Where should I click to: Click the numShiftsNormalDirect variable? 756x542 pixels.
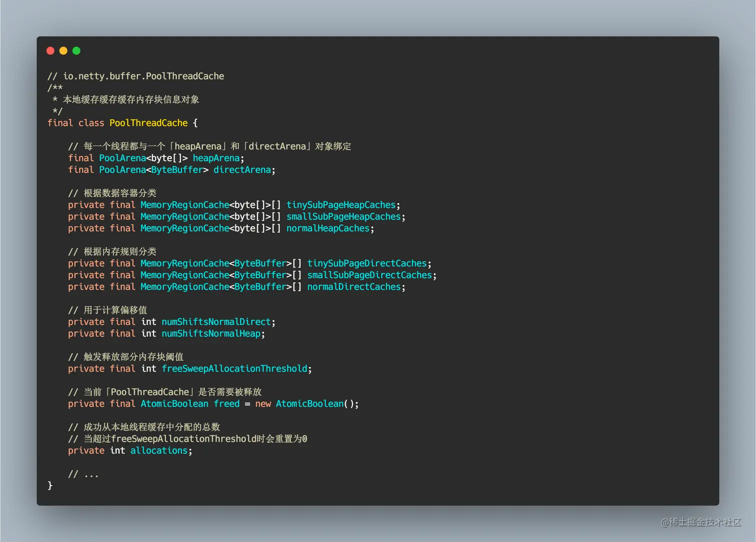(216, 321)
